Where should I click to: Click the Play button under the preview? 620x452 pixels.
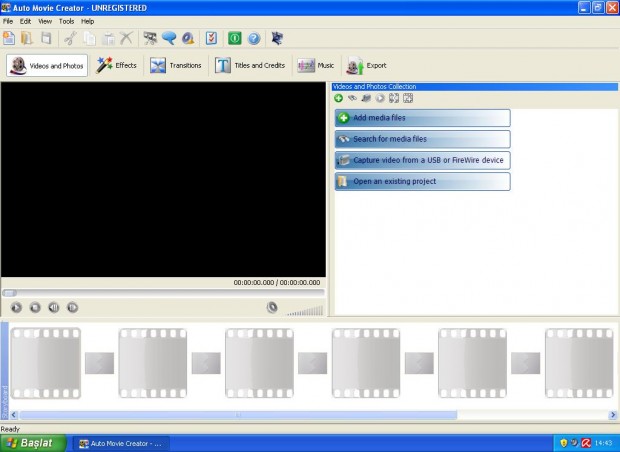[16, 307]
